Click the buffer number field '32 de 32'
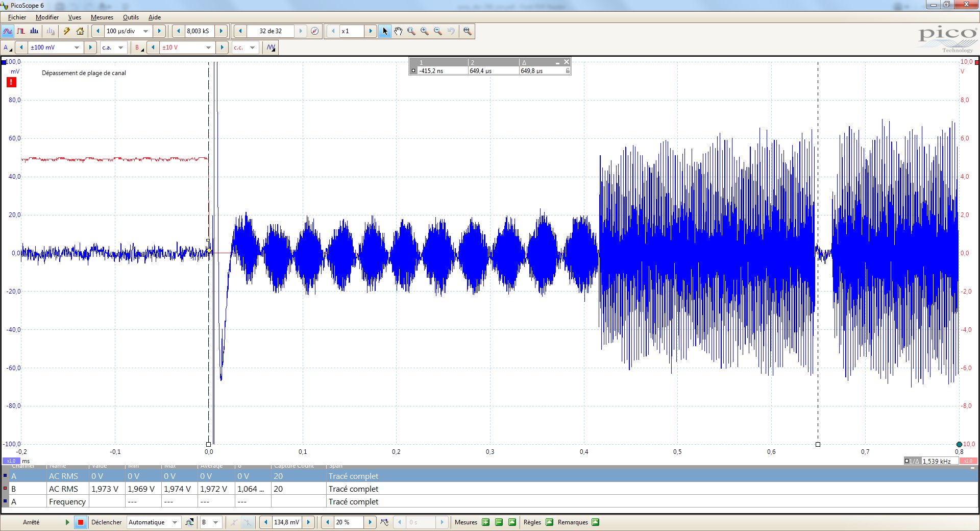Image resolution: width=980 pixels, height=531 pixels. [x=271, y=31]
